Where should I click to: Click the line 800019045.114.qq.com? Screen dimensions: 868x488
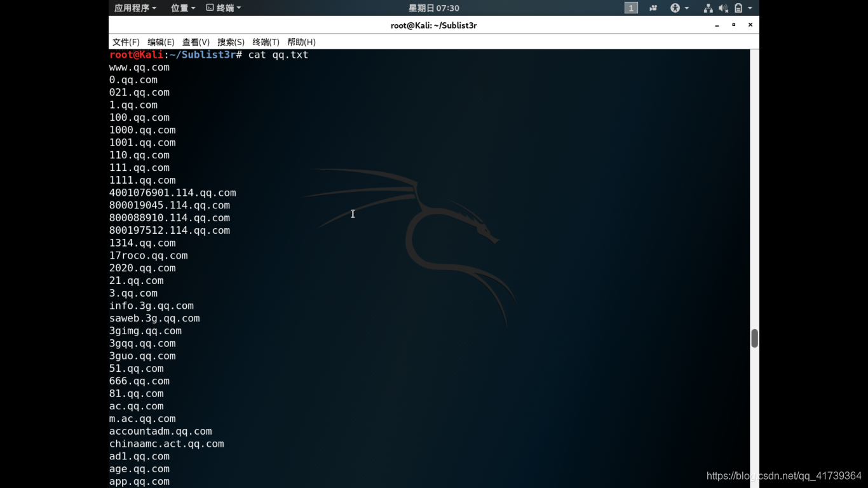point(170,205)
